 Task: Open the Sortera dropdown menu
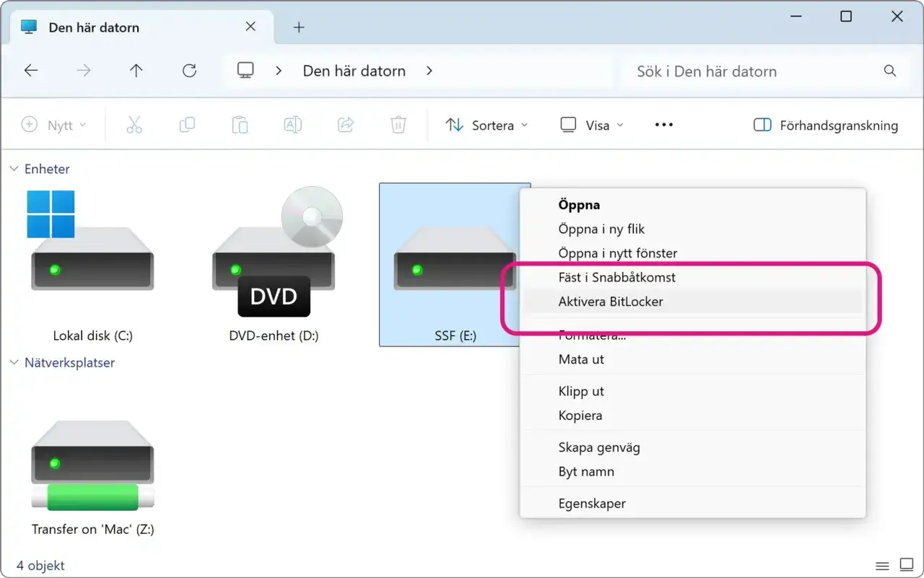pos(487,125)
